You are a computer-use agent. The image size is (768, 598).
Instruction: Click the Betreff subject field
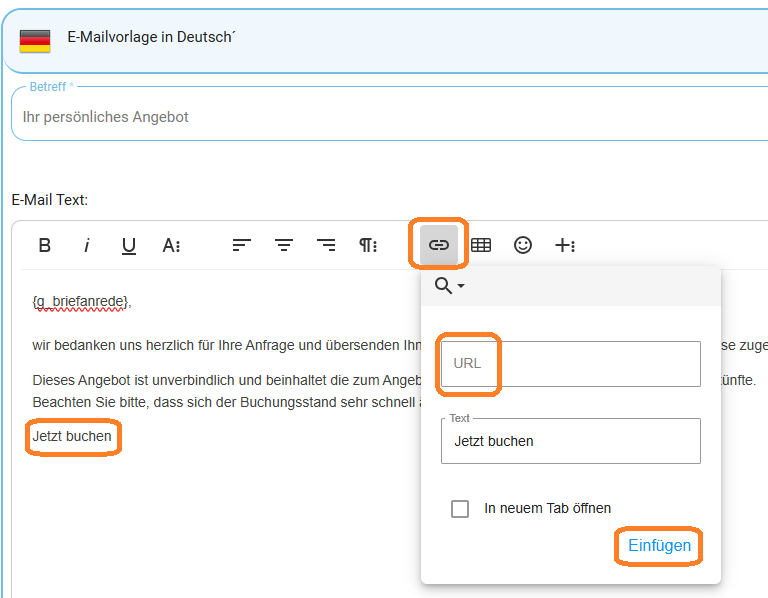point(389,114)
